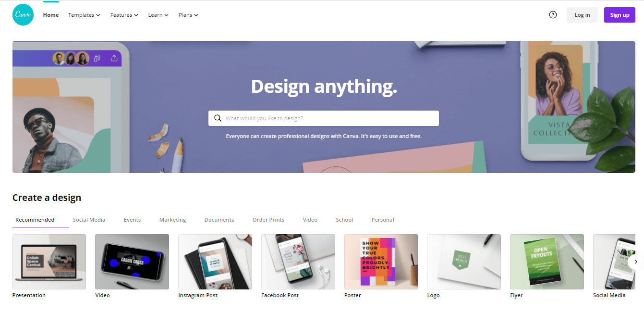Screen dimensions: 644x313
Task: Expand the Templates dropdown menu
Action: [84, 15]
